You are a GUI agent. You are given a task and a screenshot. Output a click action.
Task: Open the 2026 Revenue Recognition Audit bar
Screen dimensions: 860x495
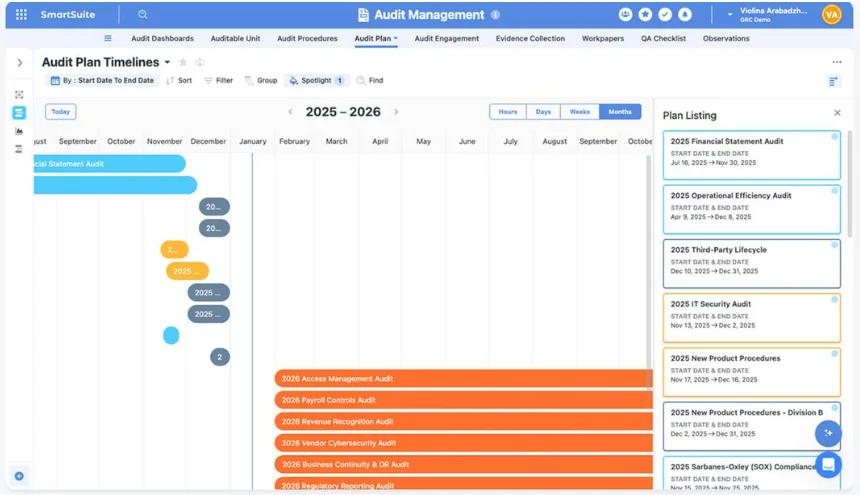(x=463, y=422)
